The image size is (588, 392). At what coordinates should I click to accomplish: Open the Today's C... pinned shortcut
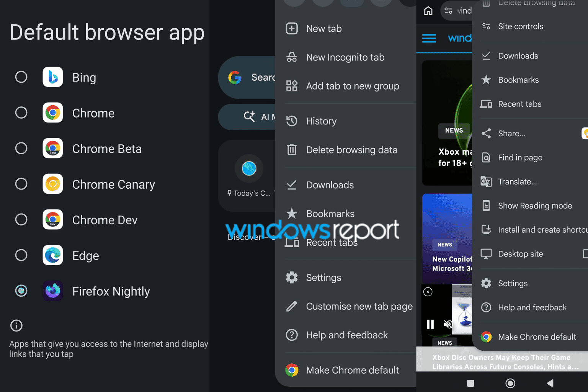coord(249,176)
